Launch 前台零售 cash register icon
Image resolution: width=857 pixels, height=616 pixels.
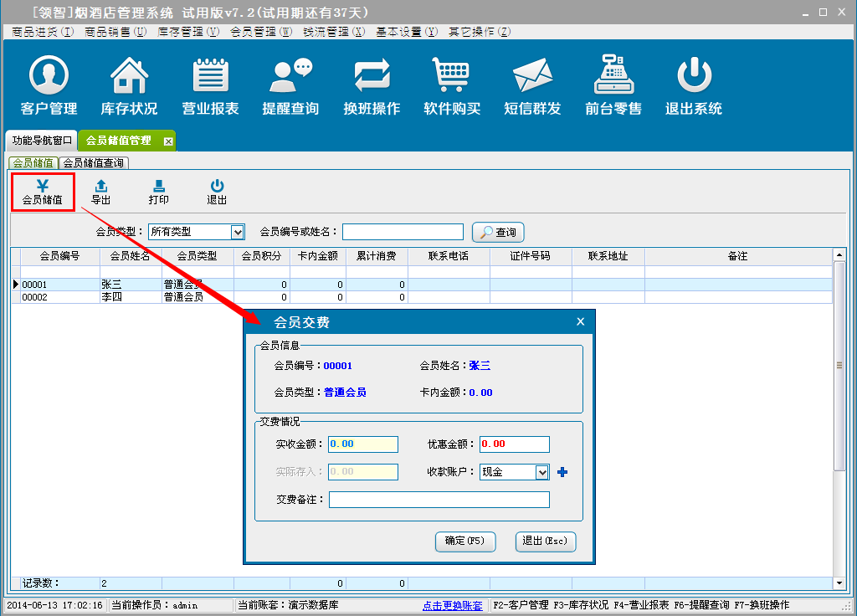(x=613, y=85)
